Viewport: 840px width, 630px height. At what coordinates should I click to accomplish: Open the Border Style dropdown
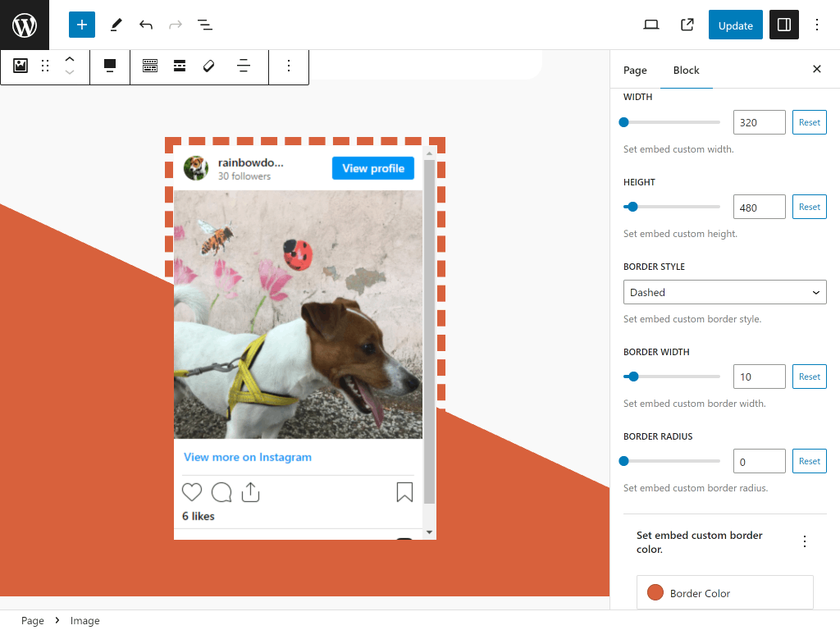click(x=725, y=293)
